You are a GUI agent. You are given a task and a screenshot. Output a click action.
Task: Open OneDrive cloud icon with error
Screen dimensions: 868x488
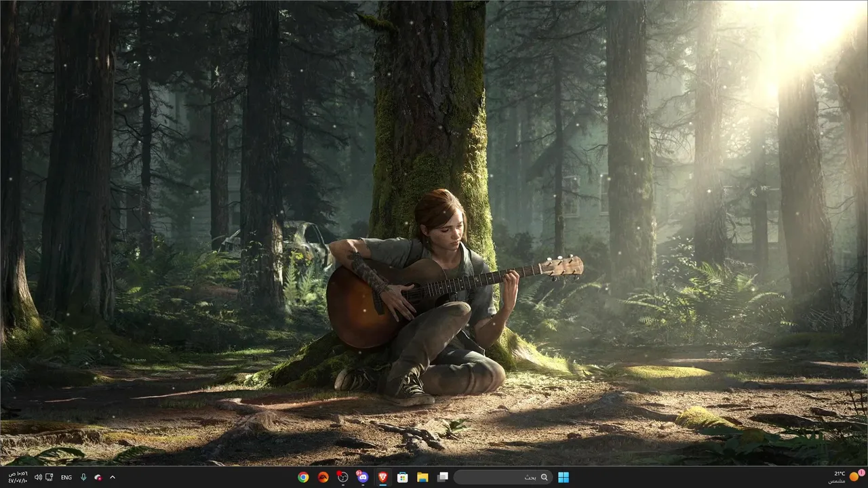click(x=98, y=477)
